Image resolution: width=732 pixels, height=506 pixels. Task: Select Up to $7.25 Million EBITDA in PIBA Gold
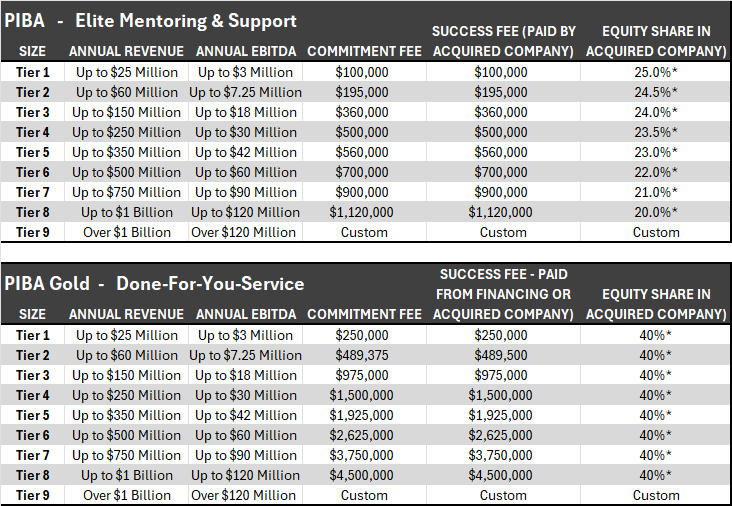[246, 355]
